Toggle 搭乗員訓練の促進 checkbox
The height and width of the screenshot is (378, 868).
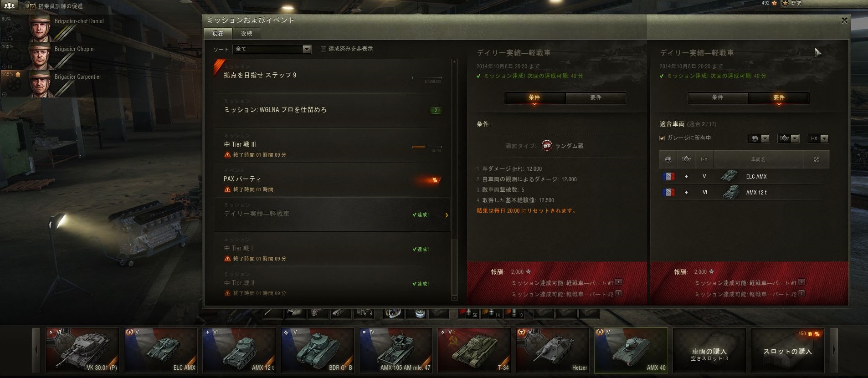pos(32,6)
